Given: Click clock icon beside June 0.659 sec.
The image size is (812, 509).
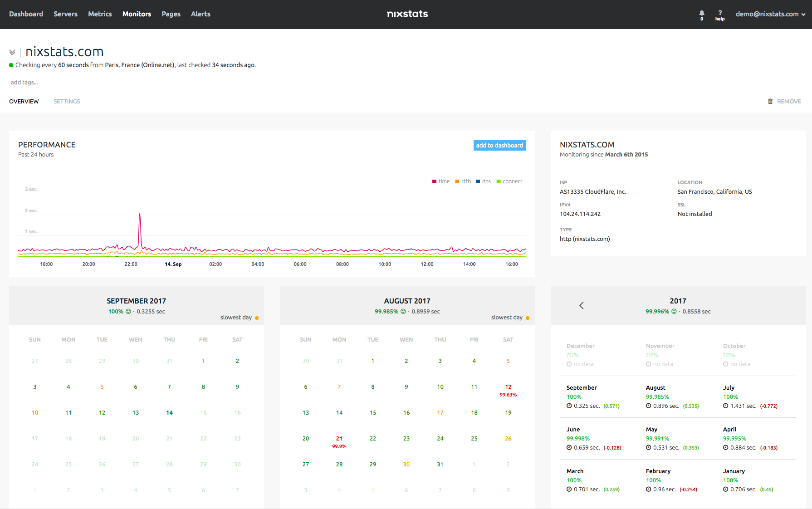Looking at the screenshot, I should pos(569,447).
